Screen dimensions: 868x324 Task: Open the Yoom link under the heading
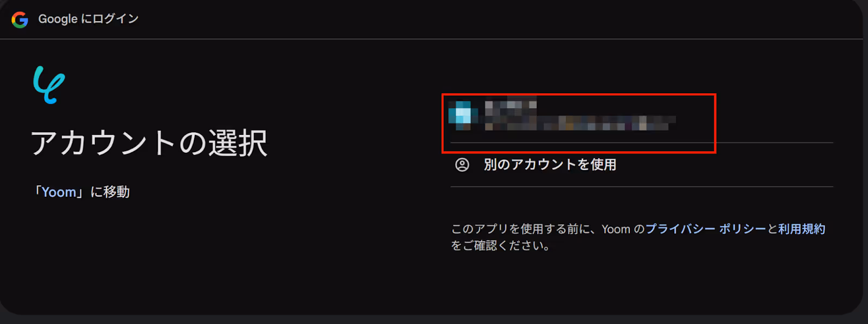[59, 192]
